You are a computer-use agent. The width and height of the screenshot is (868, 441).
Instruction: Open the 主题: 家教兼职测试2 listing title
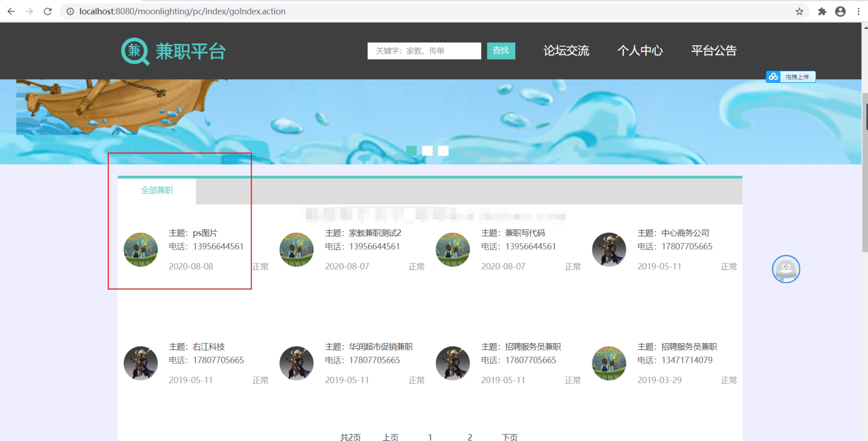click(363, 233)
